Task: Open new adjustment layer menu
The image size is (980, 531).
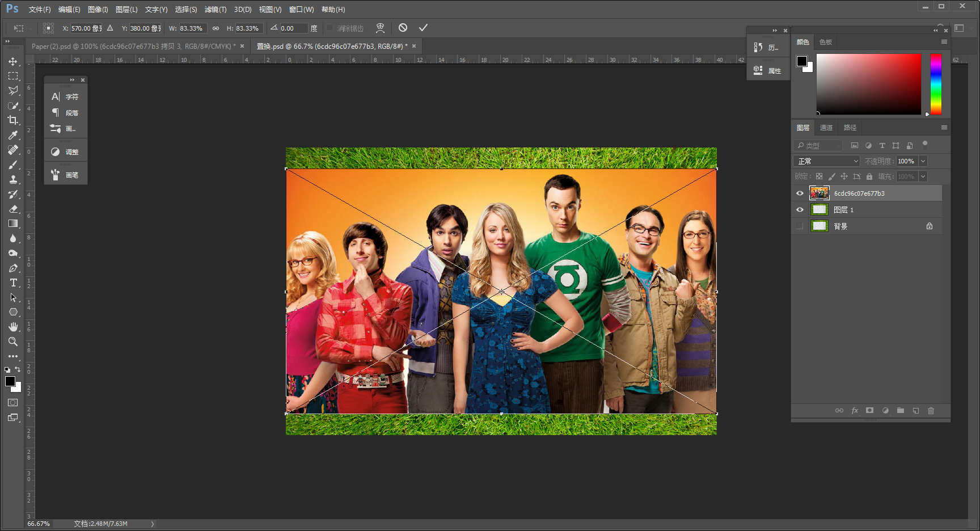Action: coord(885,411)
